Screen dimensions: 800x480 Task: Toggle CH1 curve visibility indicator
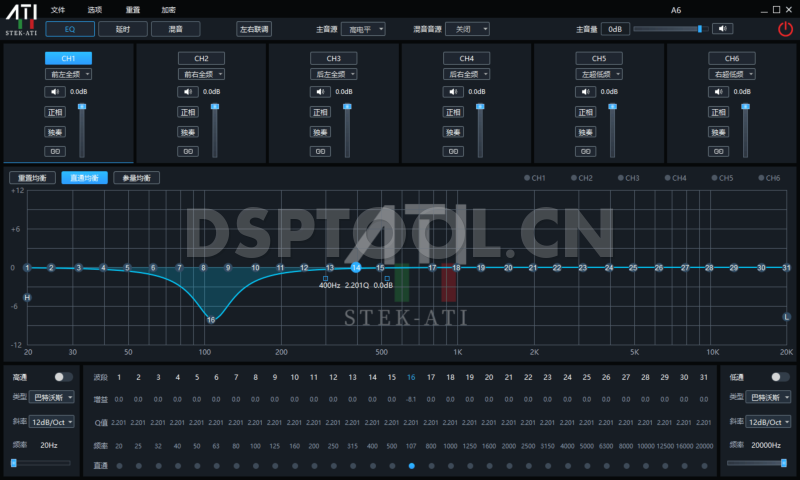point(527,178)
